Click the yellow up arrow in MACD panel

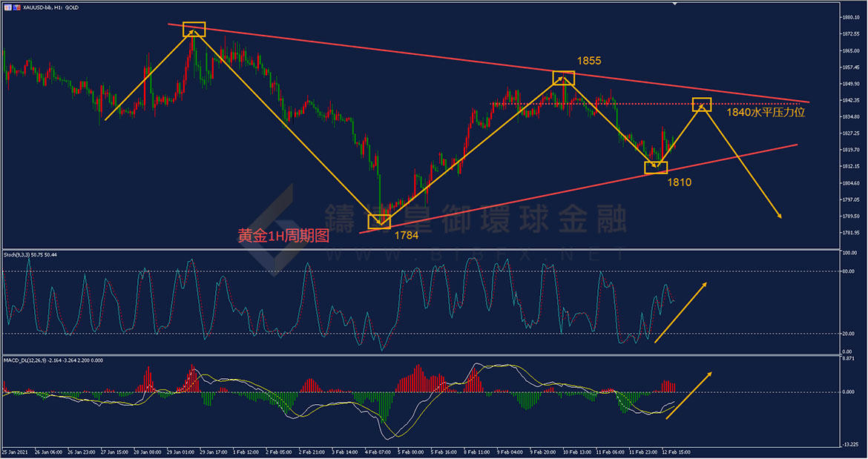click(x=689, y=395)
